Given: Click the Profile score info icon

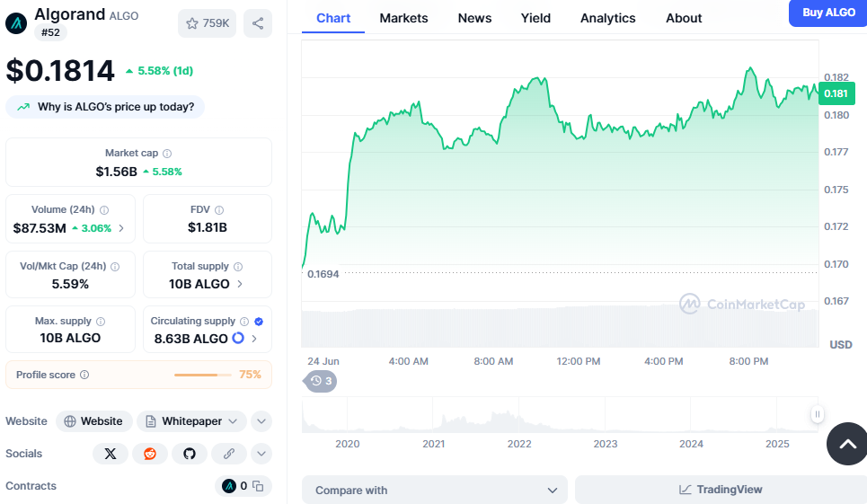Looking at the screenshot, I should (84, 375).
